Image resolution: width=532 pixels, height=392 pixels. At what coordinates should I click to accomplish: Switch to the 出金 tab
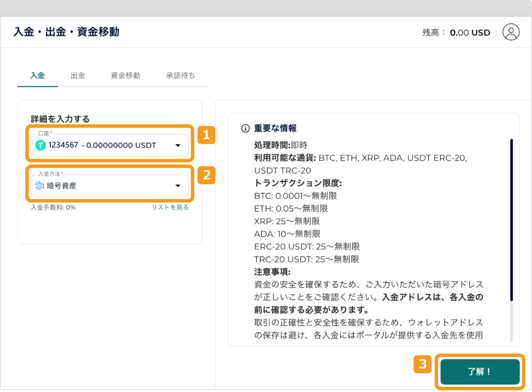coord(78,75)
